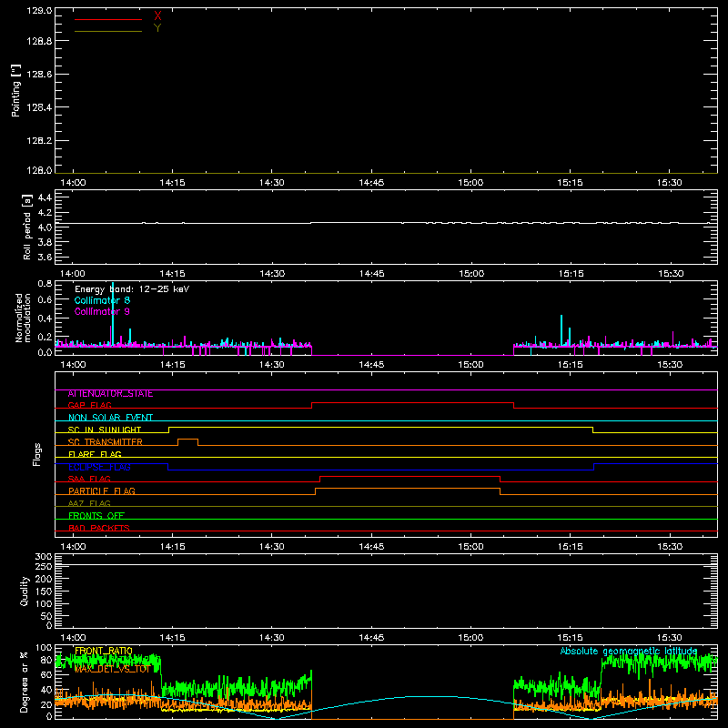Click the Pointing axis title
Viewport: 728px width, 728px height.
coord(16,90)
